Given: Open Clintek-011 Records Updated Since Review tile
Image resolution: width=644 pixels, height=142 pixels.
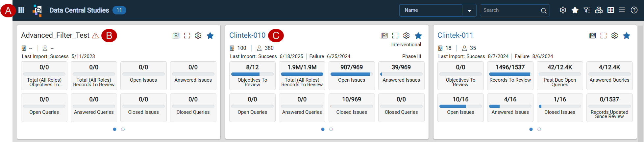Looking at the screenshot, I should [609, 108].
